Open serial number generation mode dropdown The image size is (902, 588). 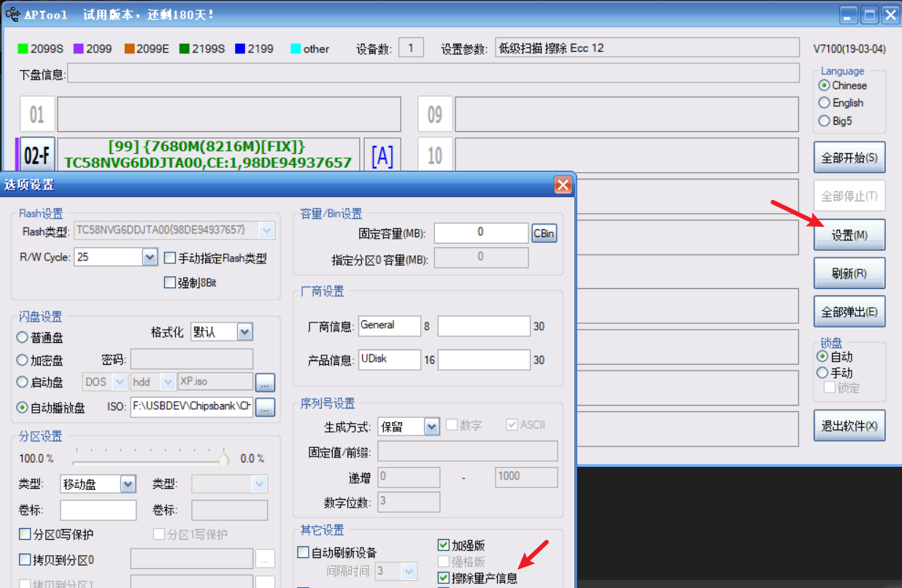431,426
